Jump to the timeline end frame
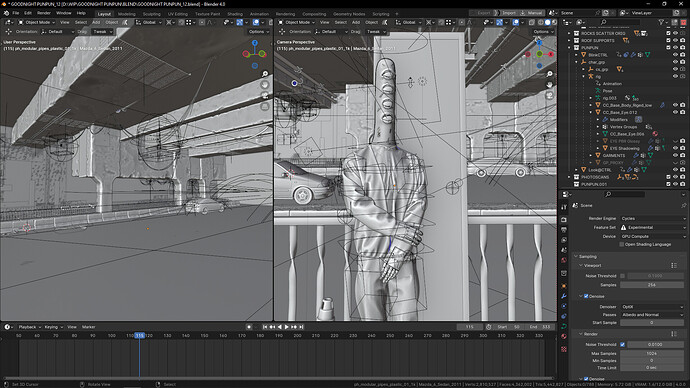 pos(301,327)
